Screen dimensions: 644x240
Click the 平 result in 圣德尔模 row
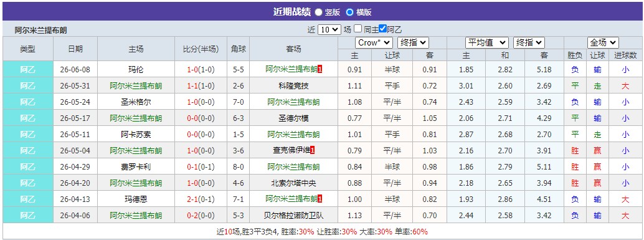click(x=575, y=118)
